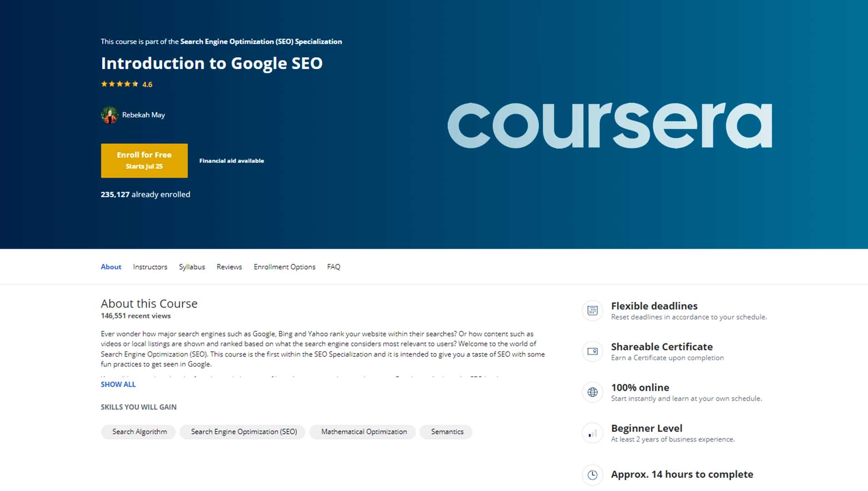Click the Shareable Certificate icon

[592, 351]
